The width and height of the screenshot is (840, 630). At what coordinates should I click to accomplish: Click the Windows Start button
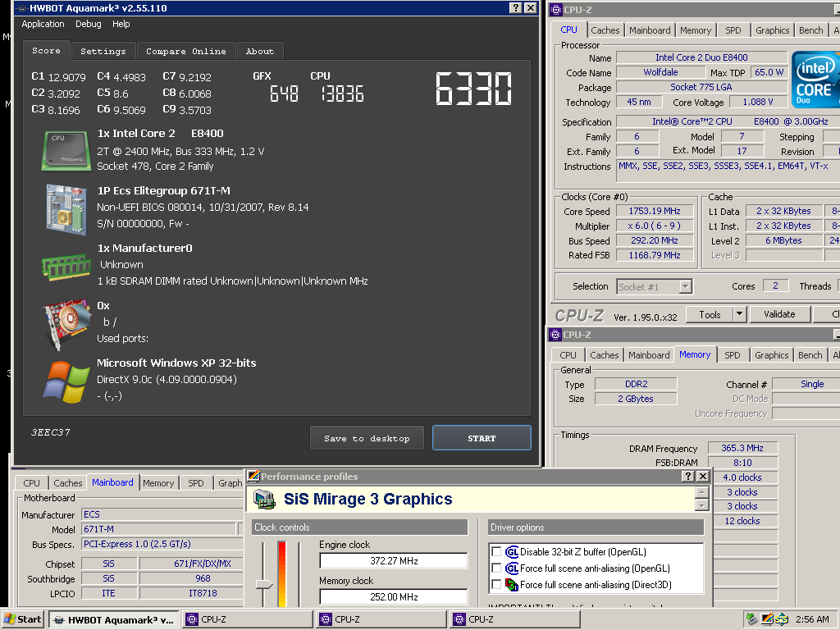(x=23, y=619)
